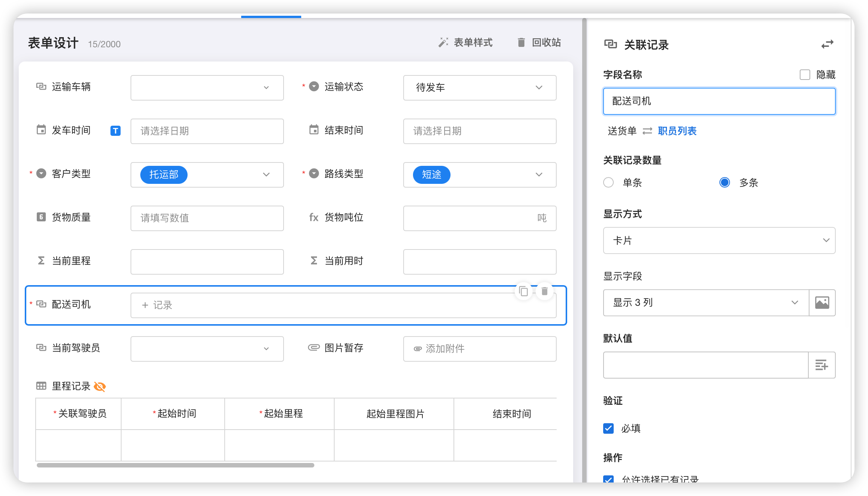Click the default value list-add icon
Viewport: 868px width, 496px height.
coord(821,365)
